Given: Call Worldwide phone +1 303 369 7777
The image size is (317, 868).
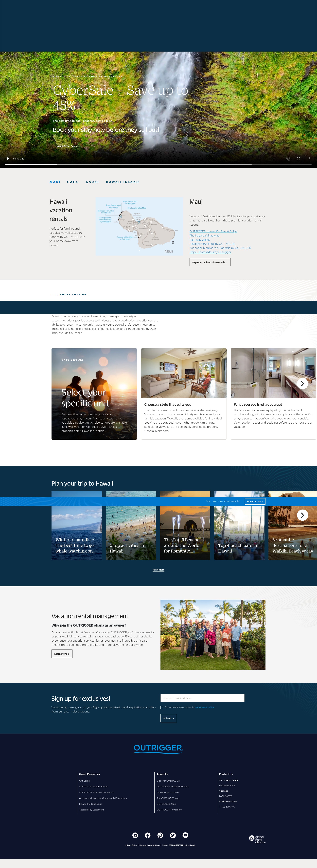Looking at the screenshot, I should [x=227, y=807].
